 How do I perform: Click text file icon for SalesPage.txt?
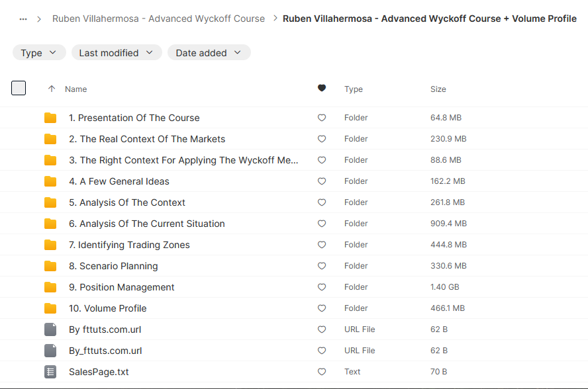pyautogui.click(x=50, y=372)
